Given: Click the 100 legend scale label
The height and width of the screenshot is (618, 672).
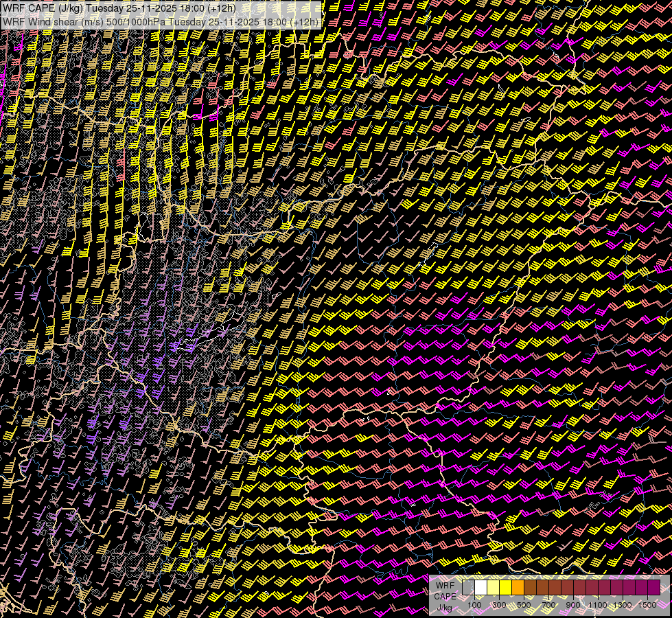Looking at the screenshot, I should (x=474, y=605).
